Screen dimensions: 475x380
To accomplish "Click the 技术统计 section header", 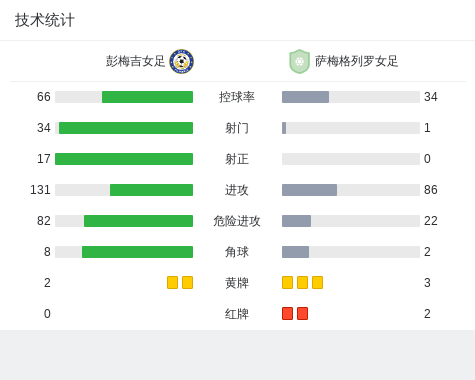I will 45,20.
